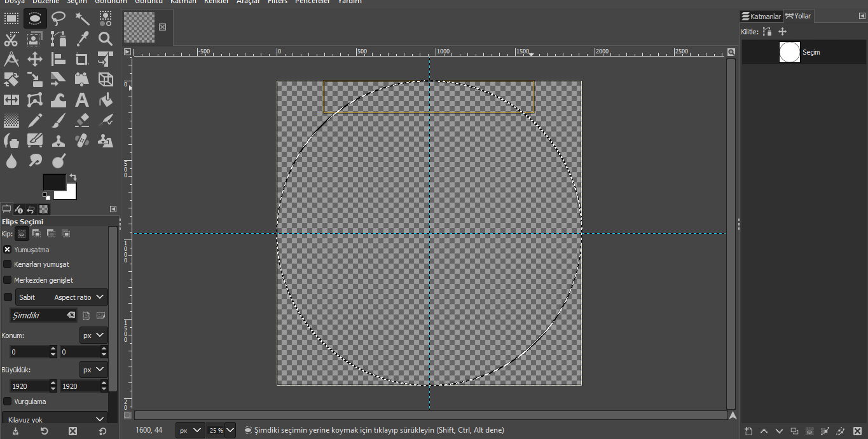The width and height of the screenshot is (868, 439).
Task: Select the Cage Transform tool
Action: (x=35, y=100)
